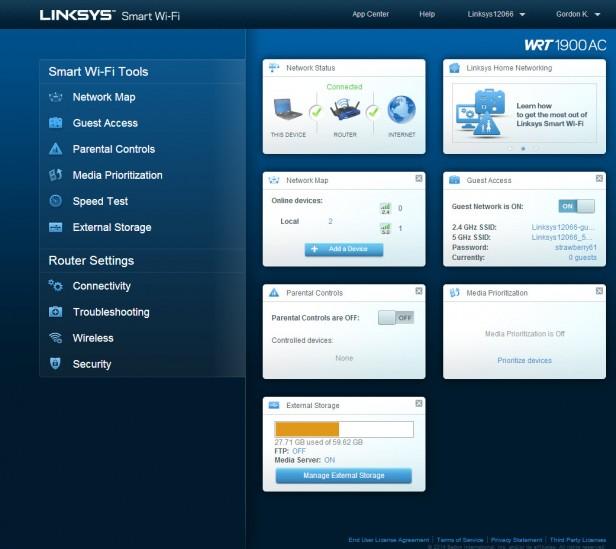The height and width of the screenshot is (549, 616).
Task: Click the External Storage widget header icon
Action: click(x=274, y=405)
